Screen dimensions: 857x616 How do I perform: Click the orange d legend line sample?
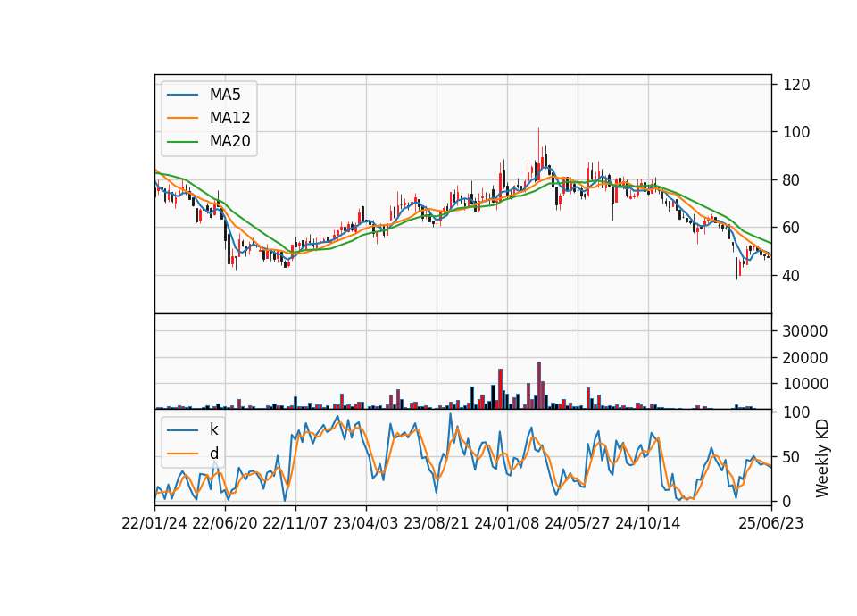coord(182,454)
